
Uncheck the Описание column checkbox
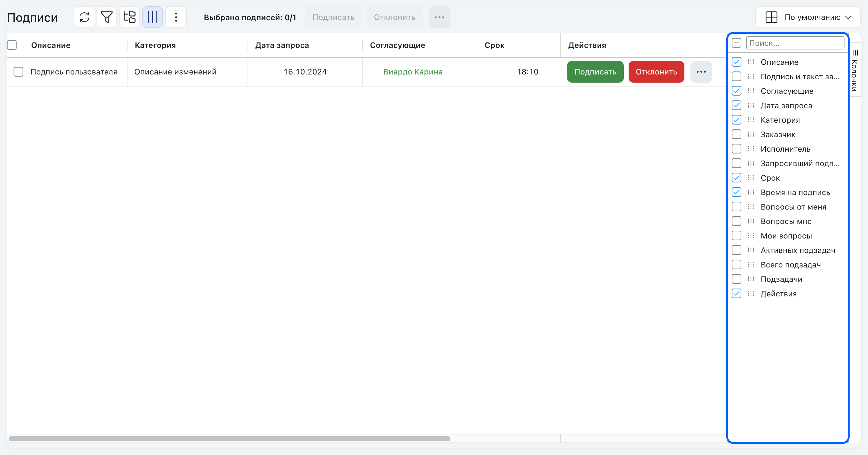coord(737,62)
